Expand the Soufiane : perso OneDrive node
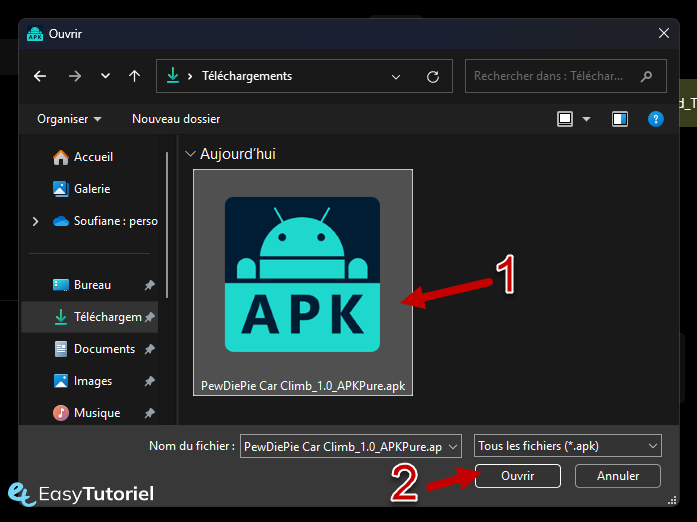This screenshot has height=522, width=697. point(36,221)
